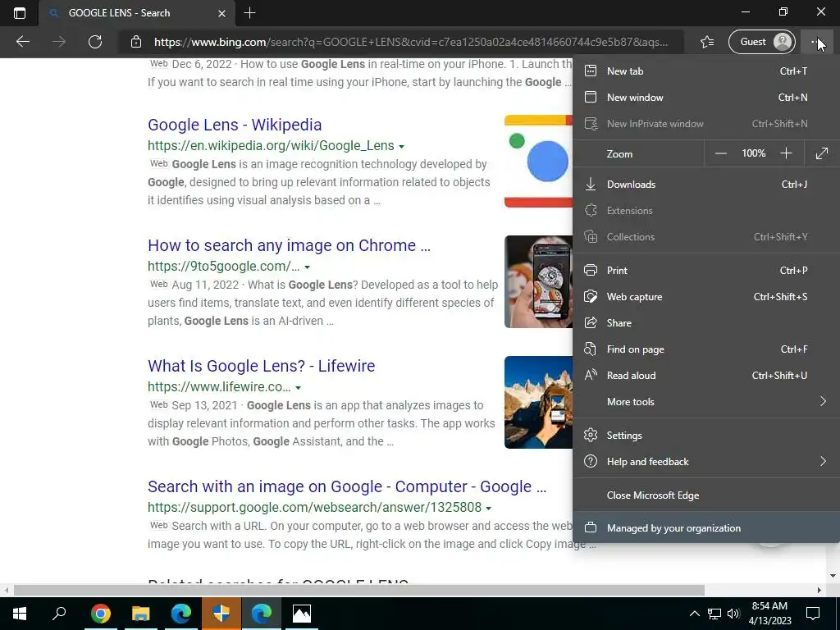Select Close Microsoft Edge
This screenshot has width=840, height=630.
click(706, 495)
